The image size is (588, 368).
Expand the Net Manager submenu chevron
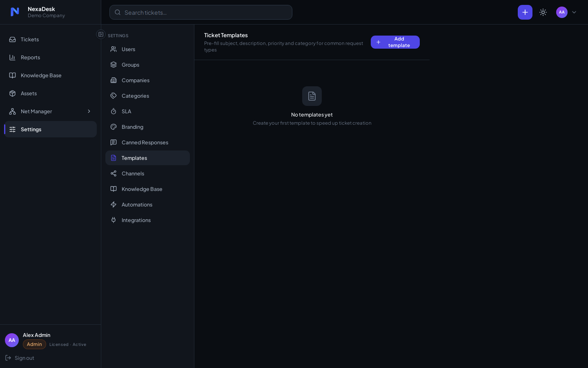click(x=89, y=111)
